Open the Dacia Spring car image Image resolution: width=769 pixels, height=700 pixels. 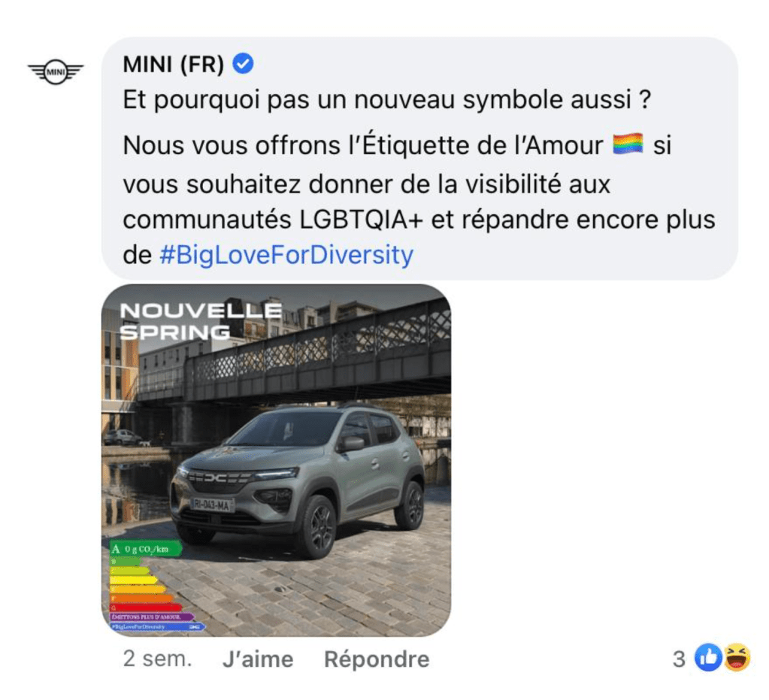point(276,460)
